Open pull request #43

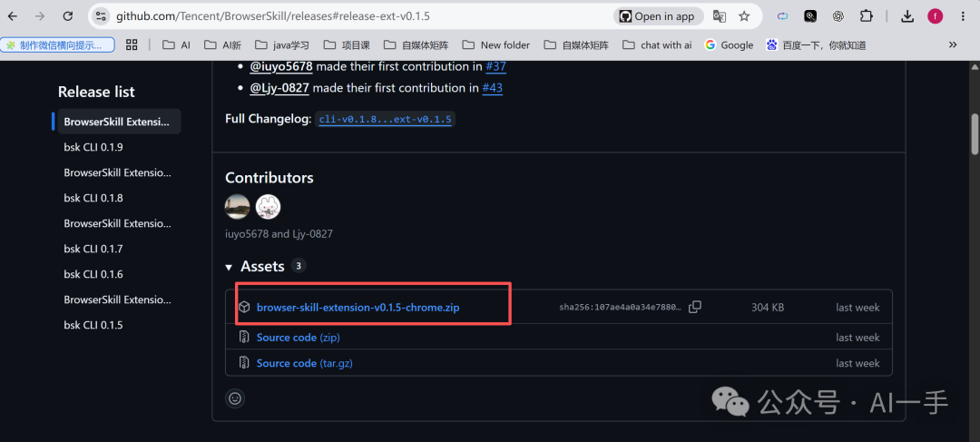click(493, 87)
